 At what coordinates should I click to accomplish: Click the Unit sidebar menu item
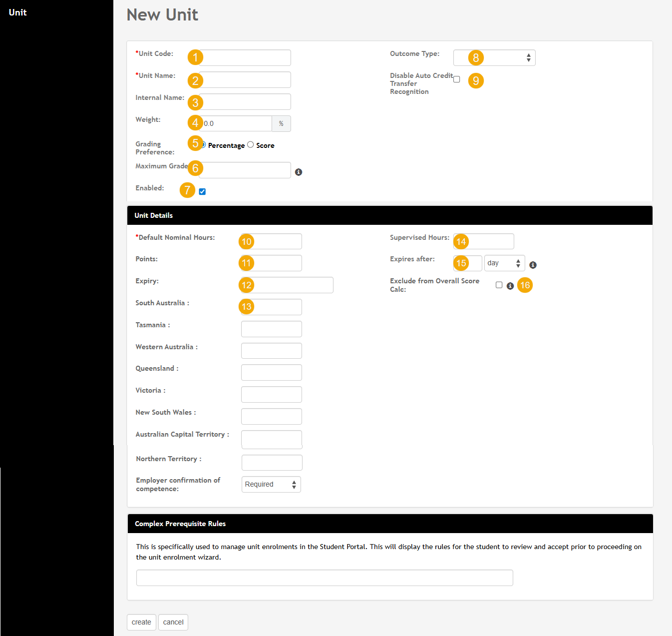pyautogui.click(x=18, y=12)
